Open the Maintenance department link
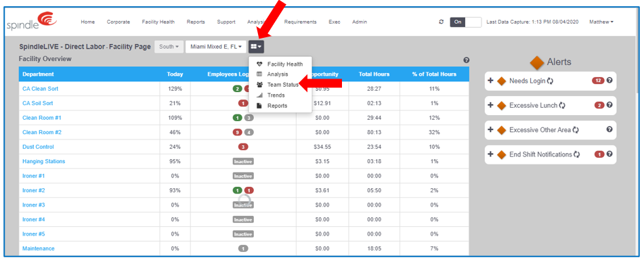The width and height of the screenshot is (644, 262). 38,248
